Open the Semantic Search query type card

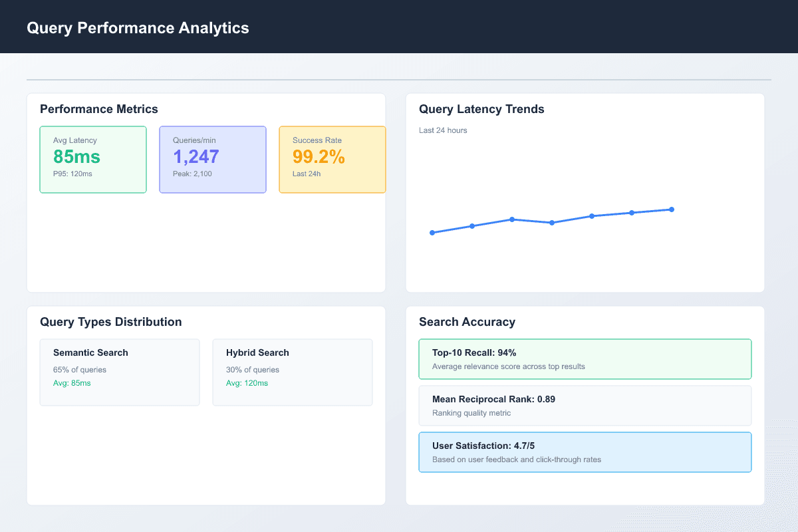[x=120, y=372]
